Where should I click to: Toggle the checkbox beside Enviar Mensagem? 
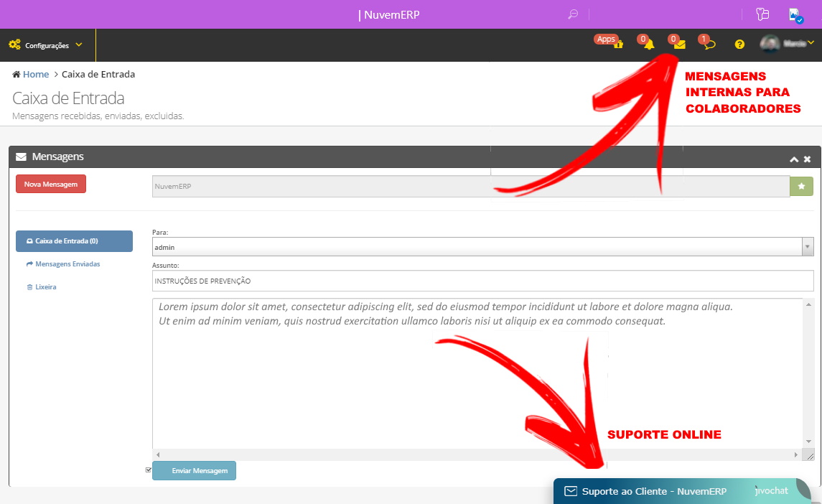point(149,470)
